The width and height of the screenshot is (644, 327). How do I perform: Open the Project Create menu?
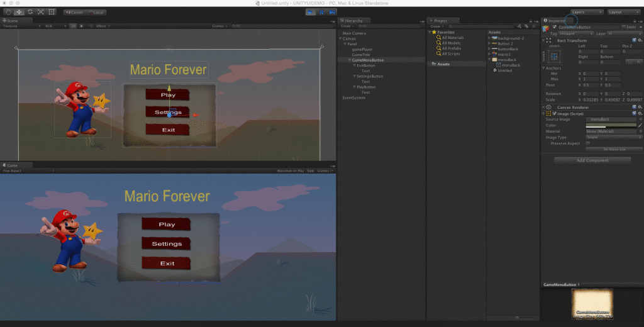(436, 26)
